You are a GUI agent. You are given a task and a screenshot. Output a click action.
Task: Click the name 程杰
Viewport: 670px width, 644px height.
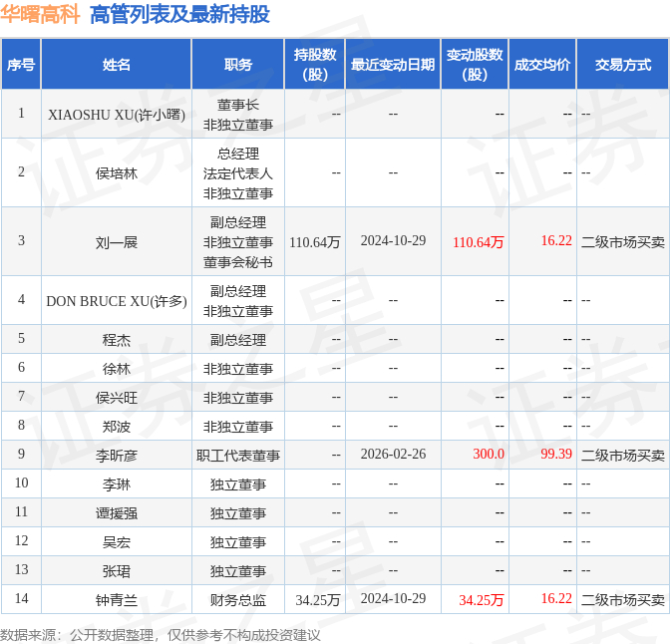(117, 340)
